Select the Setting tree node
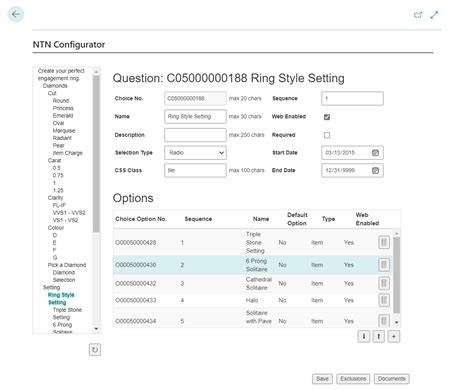 [51, 287]
